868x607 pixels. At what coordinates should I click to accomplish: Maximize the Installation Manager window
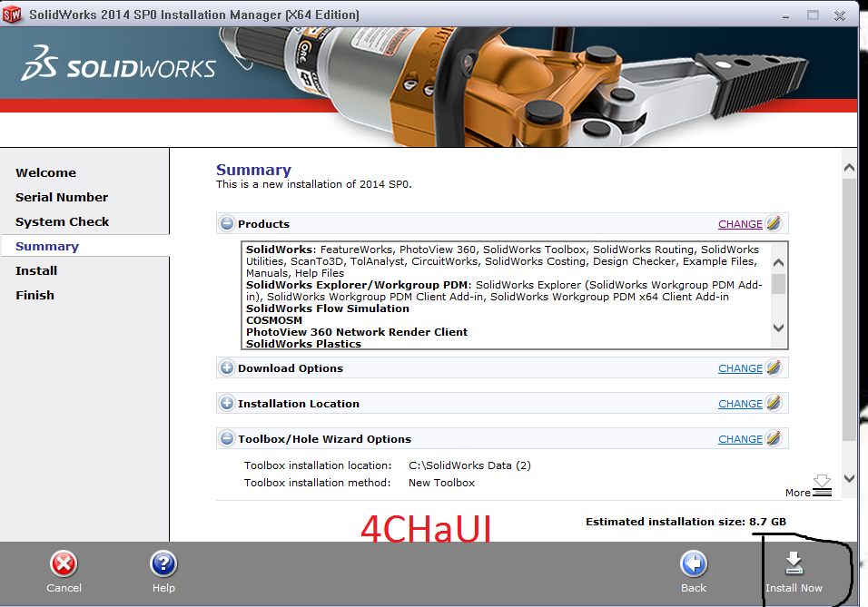click(813, 15)
